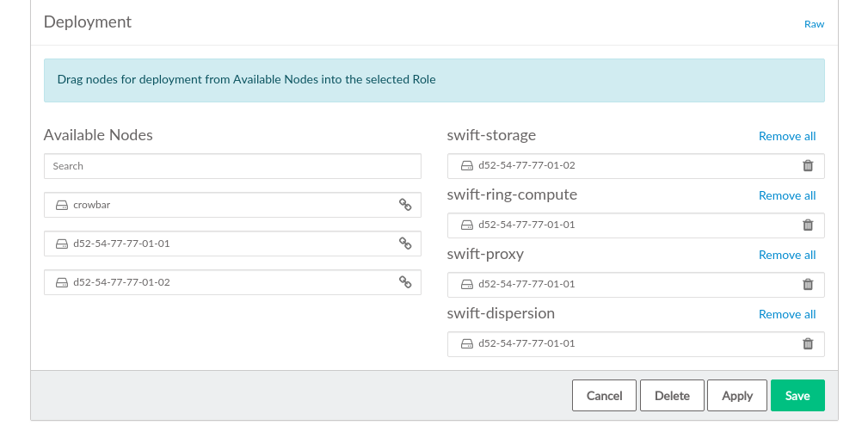The width and height of the screenshot is (868, 438).
Task: Delete node from swift-storage using trash icon
Action: 808,166
